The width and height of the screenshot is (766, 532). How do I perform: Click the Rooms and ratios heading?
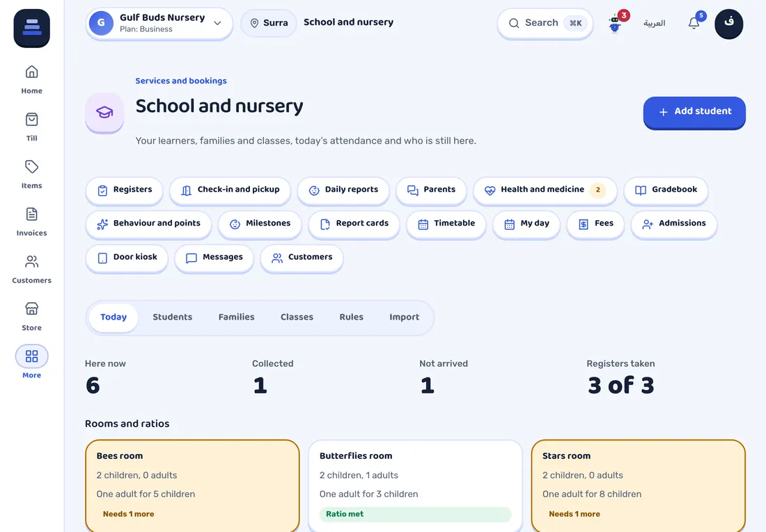pyautogui.click(x=127, y=423)
